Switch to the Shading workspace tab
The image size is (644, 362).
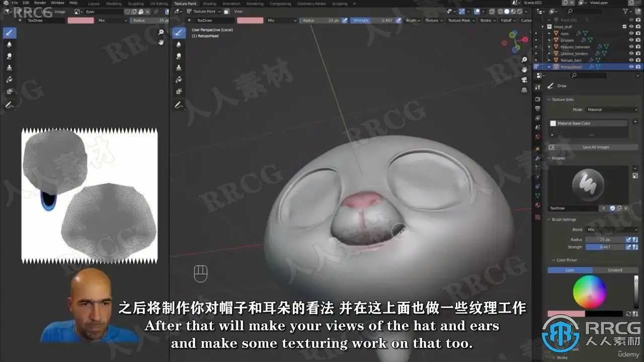(209, 4)
